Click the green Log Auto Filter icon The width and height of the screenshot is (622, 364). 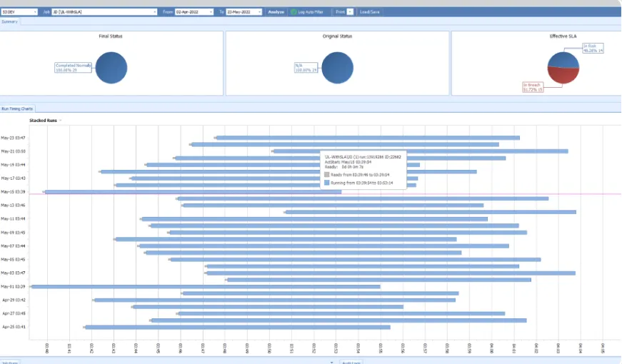[x=294, y=12]
